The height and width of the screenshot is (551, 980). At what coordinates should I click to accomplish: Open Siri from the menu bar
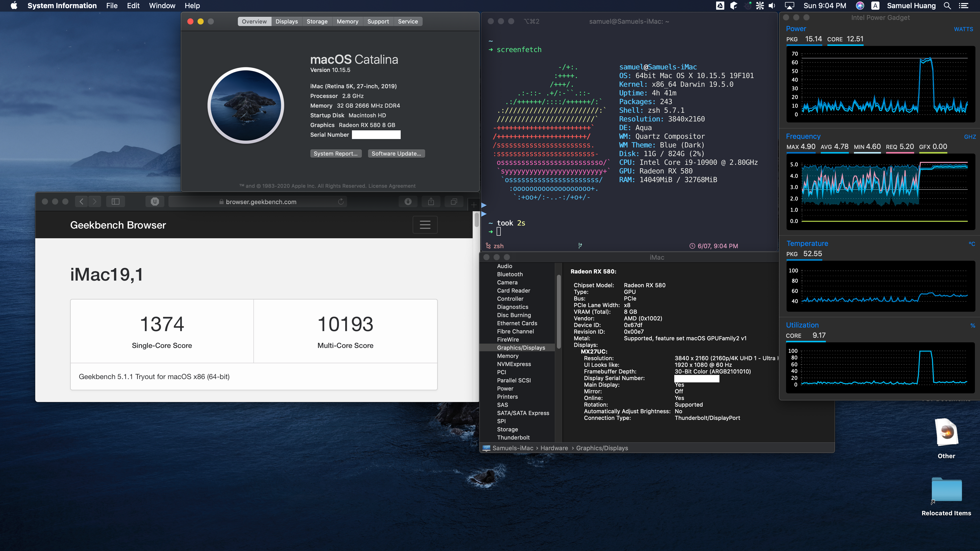coord(860,6)
